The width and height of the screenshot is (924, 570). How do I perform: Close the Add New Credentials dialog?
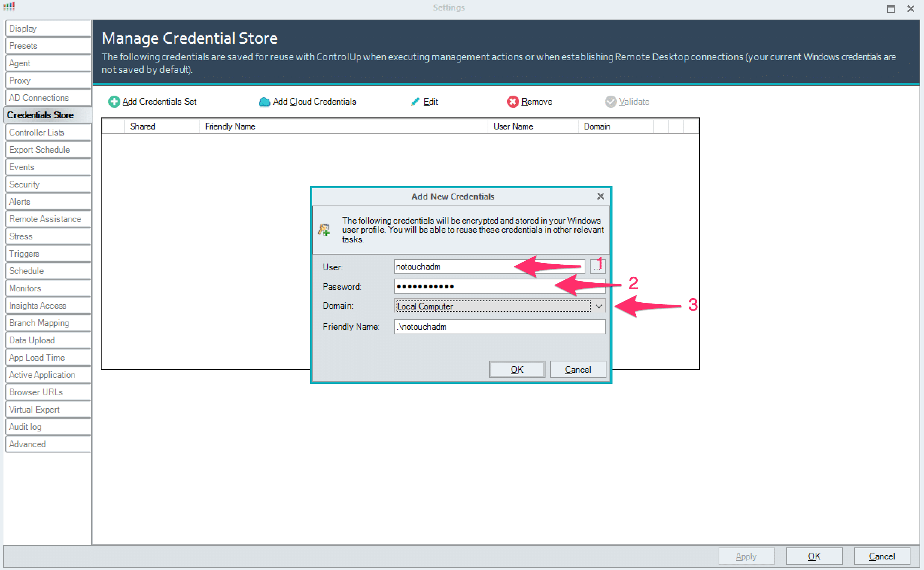600,197
